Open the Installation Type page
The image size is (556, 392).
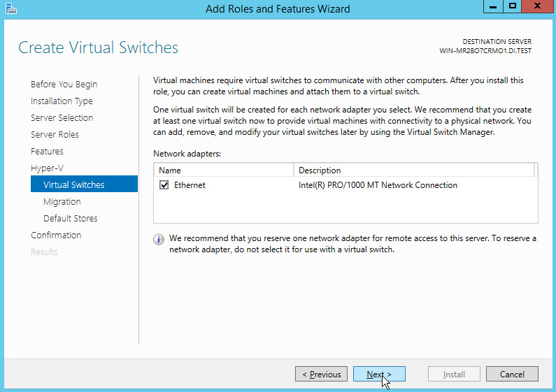point(62,101)
